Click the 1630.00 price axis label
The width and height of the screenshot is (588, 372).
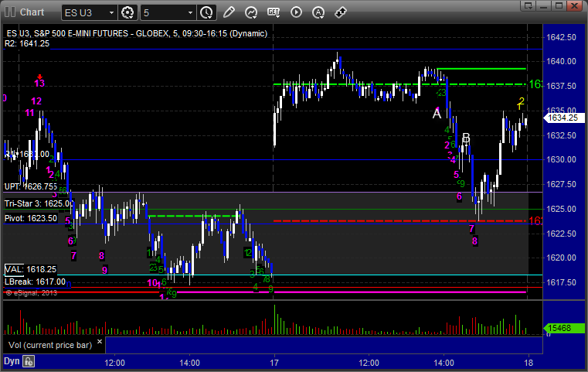coord(562,159)
